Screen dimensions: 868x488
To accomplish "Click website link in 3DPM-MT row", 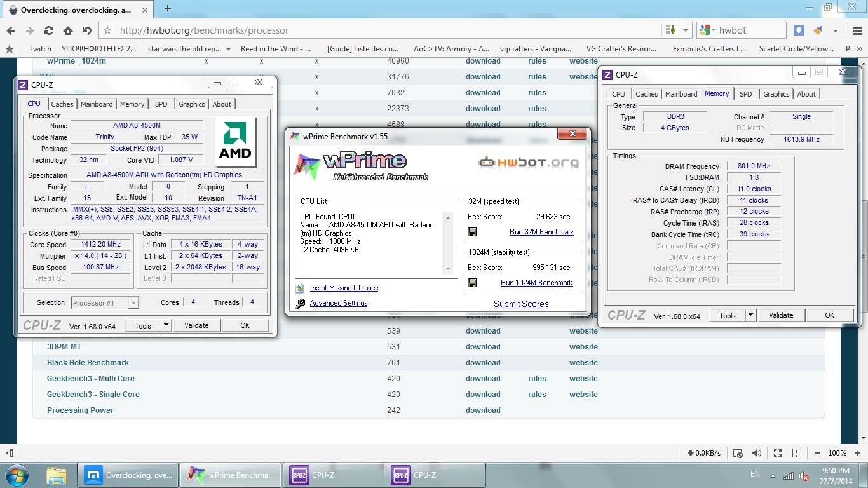I will pyautogui.click(x=583, y=347).
